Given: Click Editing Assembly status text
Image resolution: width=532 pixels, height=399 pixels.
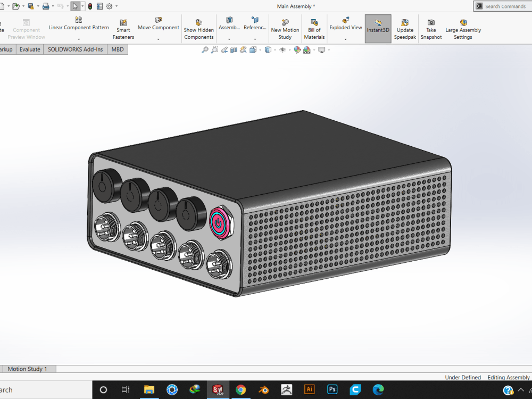Looking at the screenshot, I should tap(508, 377).
